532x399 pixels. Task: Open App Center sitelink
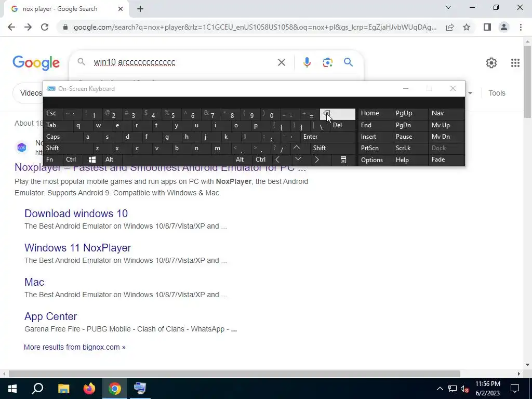(50, 316)
